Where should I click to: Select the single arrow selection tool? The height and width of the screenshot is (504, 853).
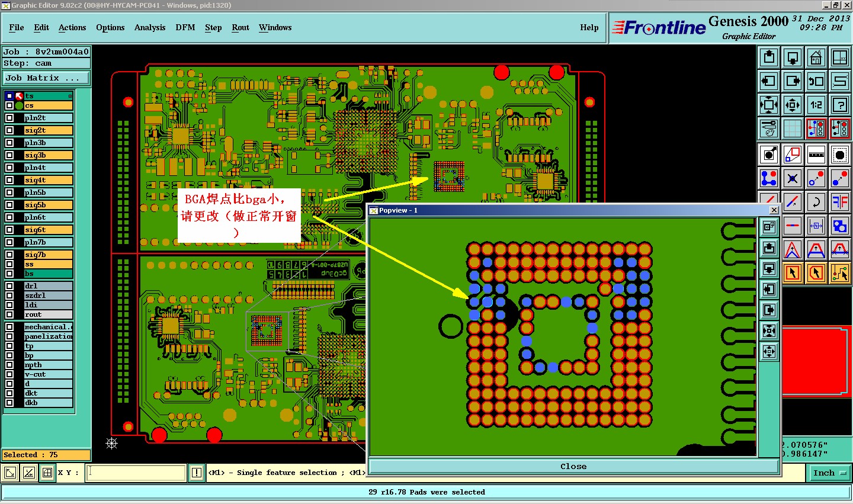click(x=793, y=273)
